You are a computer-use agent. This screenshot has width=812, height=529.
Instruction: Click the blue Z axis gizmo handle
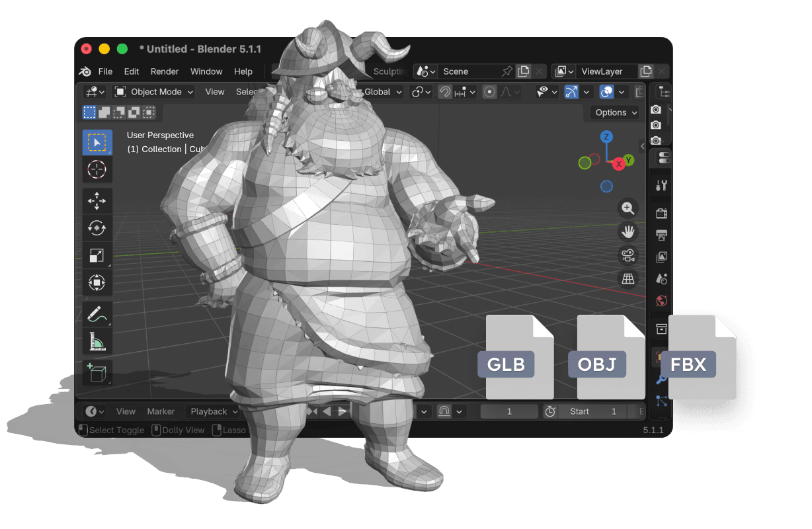pos(606,137)
